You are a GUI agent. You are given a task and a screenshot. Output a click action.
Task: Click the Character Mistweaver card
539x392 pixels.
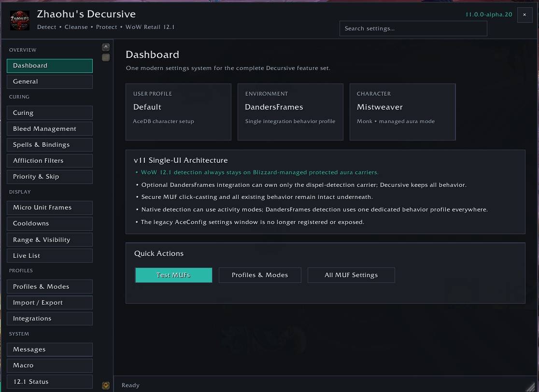click(x=402, y=112)
